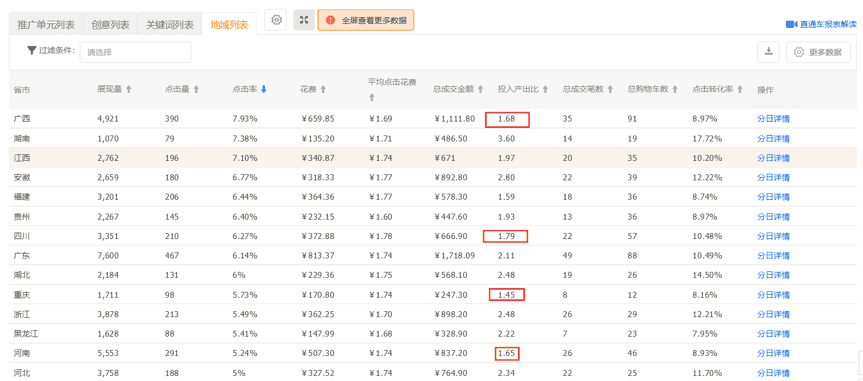Click 全屏查看更多数据 button
This screenshot has height=381, width=863.
click(366, 20)
